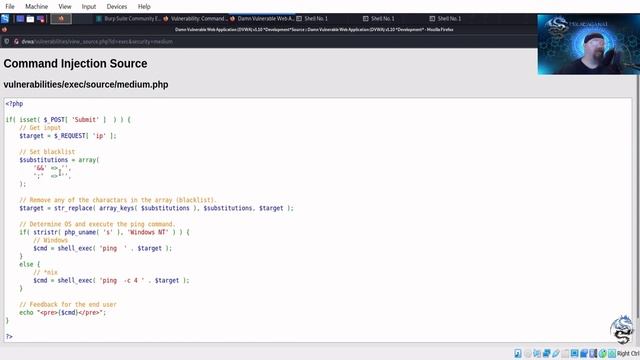Viewport: 640px width, 360px height.
Task: Switch to the third Shell No. 1 taskbar window
Action: (x=445, y=18)
